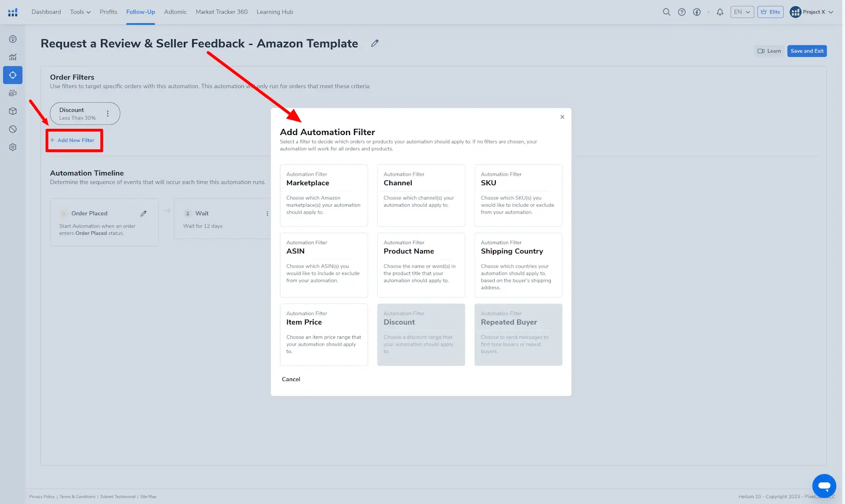The height and width of the screenshot is (504, 845).
Task: Open the blocked list sidebar icon
Action: point(13,129)
